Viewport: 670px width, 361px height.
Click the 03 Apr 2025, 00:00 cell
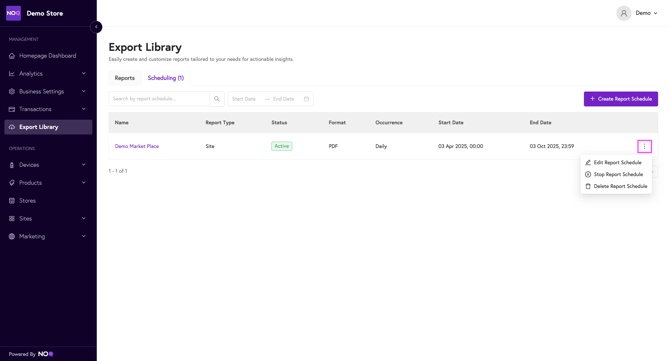pyautogui.click(x=461, y=146)
